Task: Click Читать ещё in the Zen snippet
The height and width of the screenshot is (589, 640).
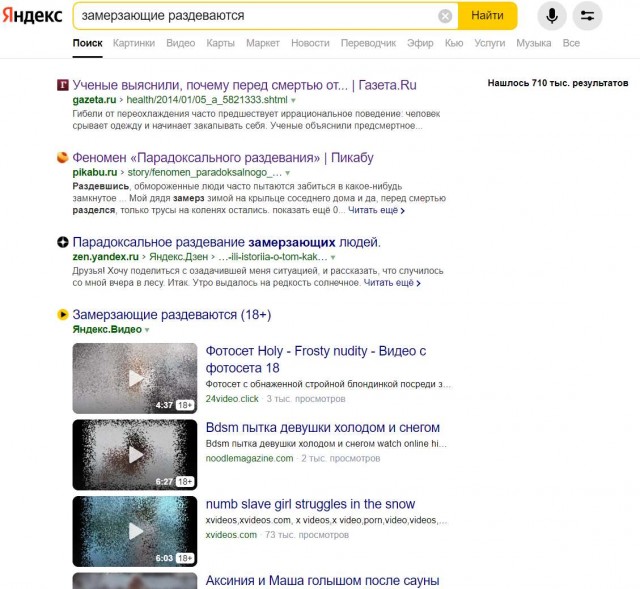Action: (x=392, y=283)
